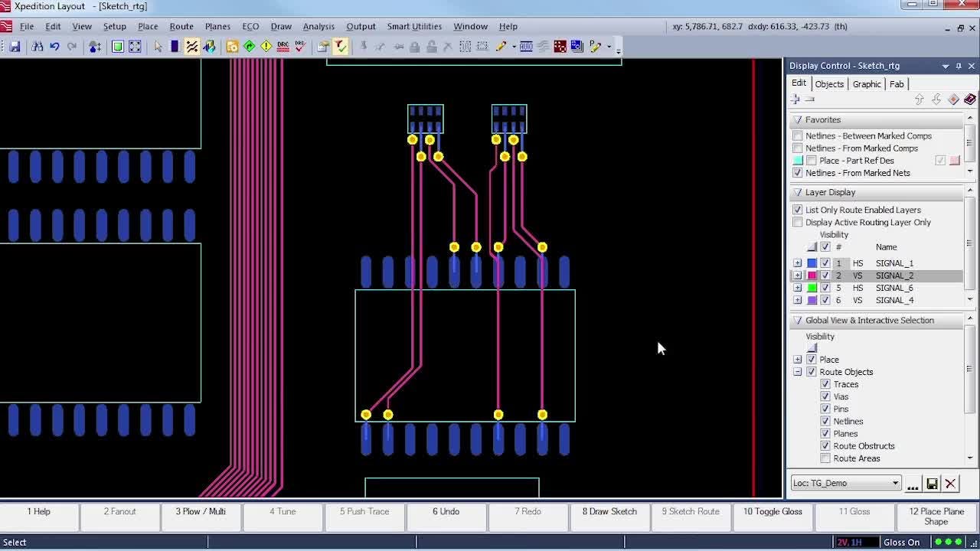Switch to the Objects tab
The width and height of the screenshot is (980, 551).
[829, 84]
